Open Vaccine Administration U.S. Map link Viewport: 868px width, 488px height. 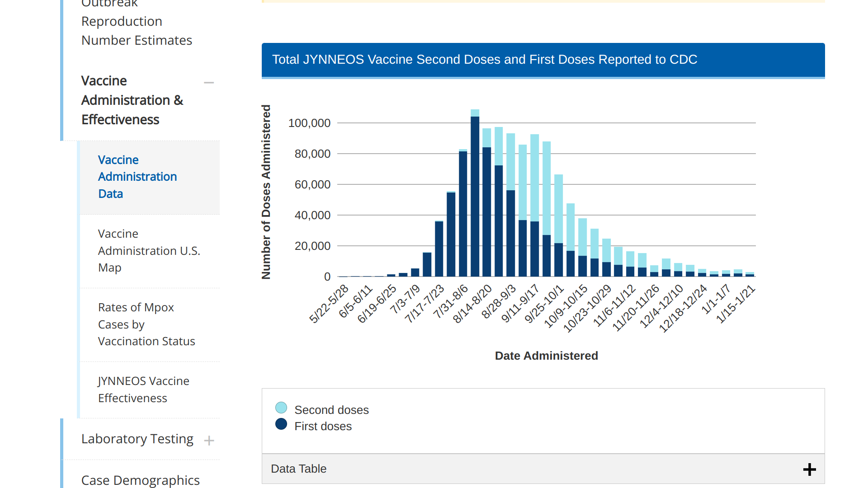point(149,251)
